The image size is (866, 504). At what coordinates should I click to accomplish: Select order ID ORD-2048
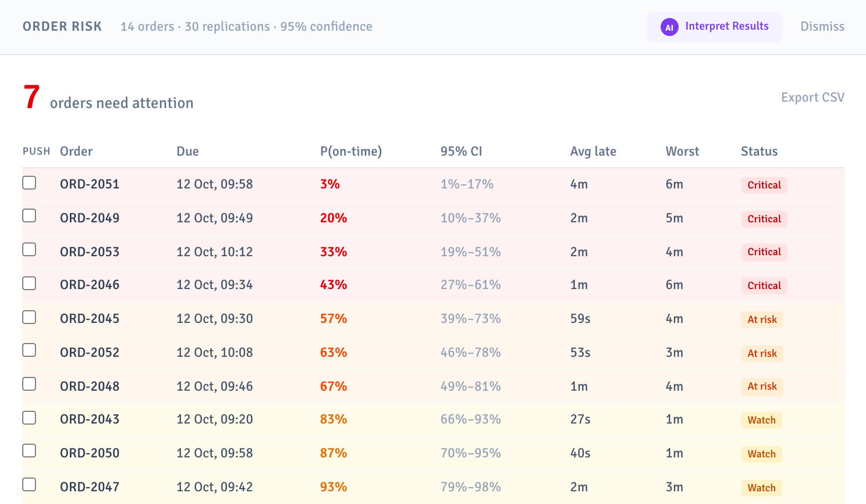[89, 386]
